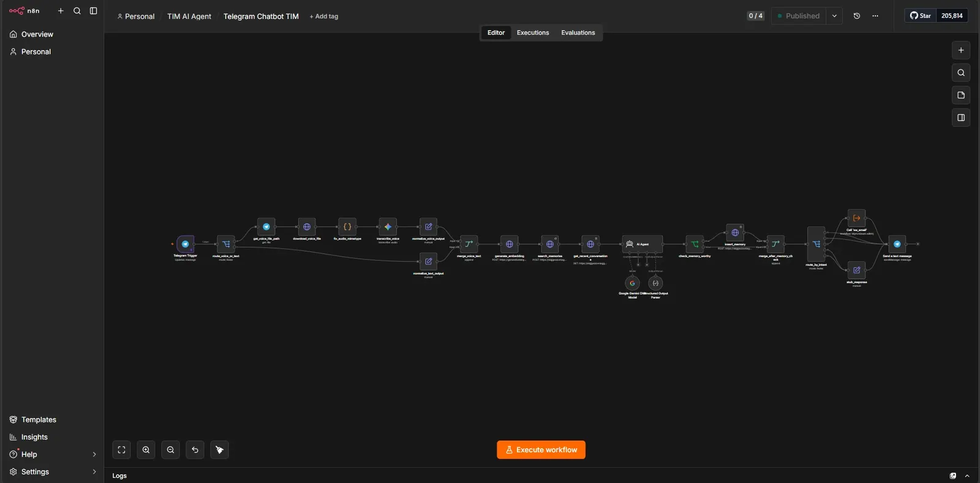The image size is (980, 483).
Task: Select the get_voice_file_path Telegram node
Action: pos(266,227)
